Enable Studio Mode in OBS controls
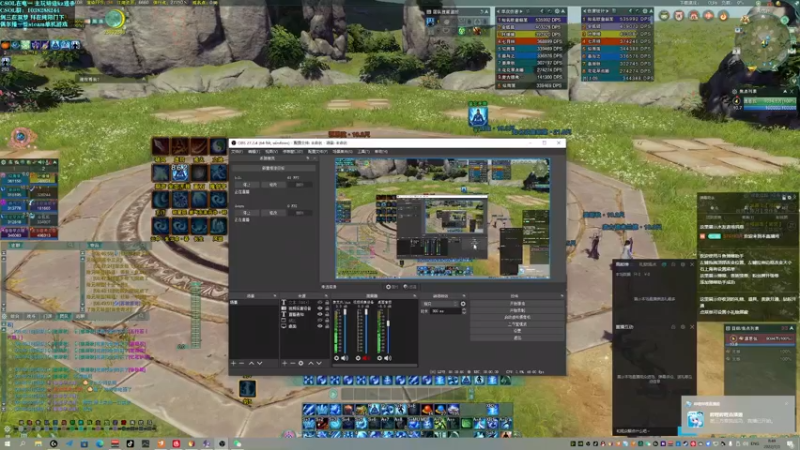Screen dimensions: 800x450 click(517, 324)
